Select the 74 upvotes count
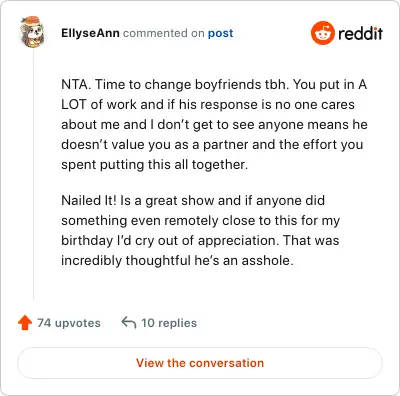This screenshot has width=400, height=396. click(x=69, y=323)
